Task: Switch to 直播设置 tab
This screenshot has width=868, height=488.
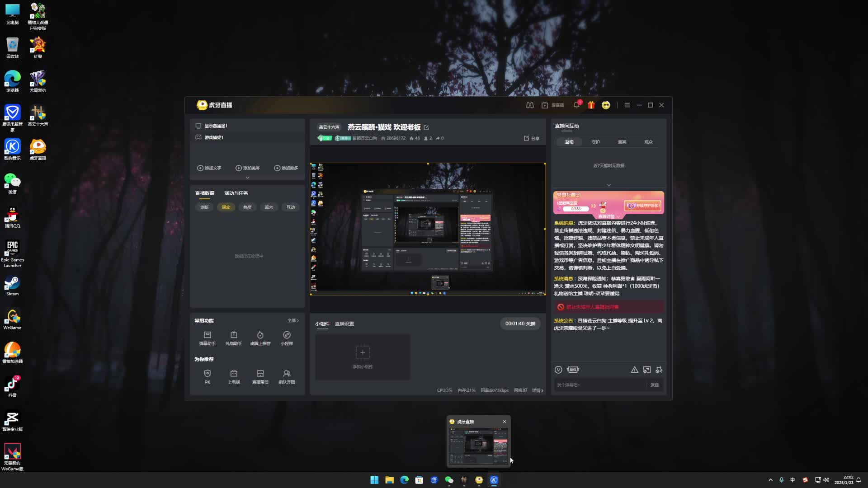Action: point(344,324)
